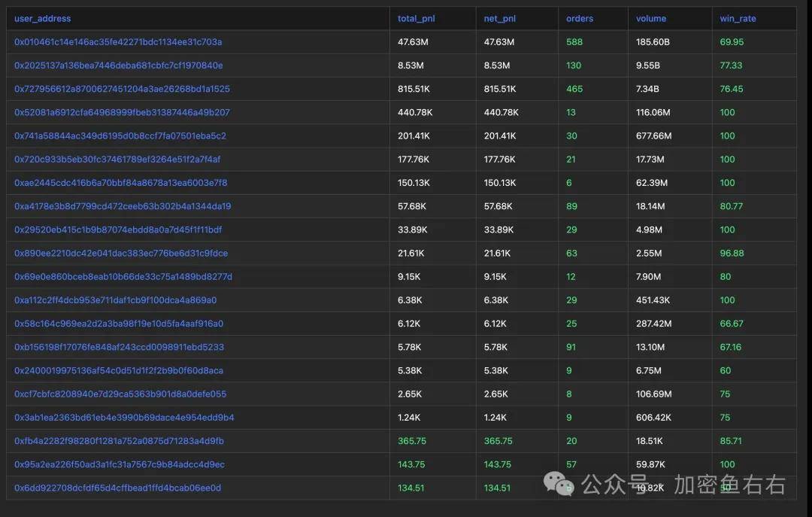Viewport: 812px width, 517px height.
Task: Open address link starting with 0x6dd922708
Action: [x=117, y=488]
